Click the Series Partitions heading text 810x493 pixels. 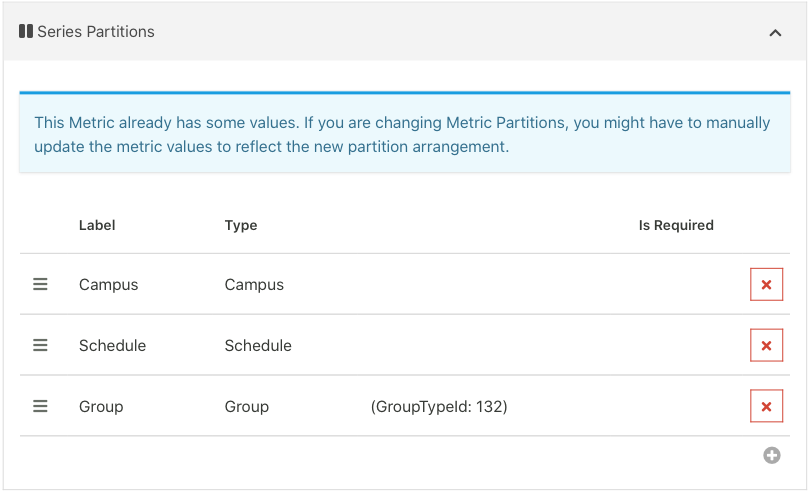pyautogui.click(x=96, y=32)
